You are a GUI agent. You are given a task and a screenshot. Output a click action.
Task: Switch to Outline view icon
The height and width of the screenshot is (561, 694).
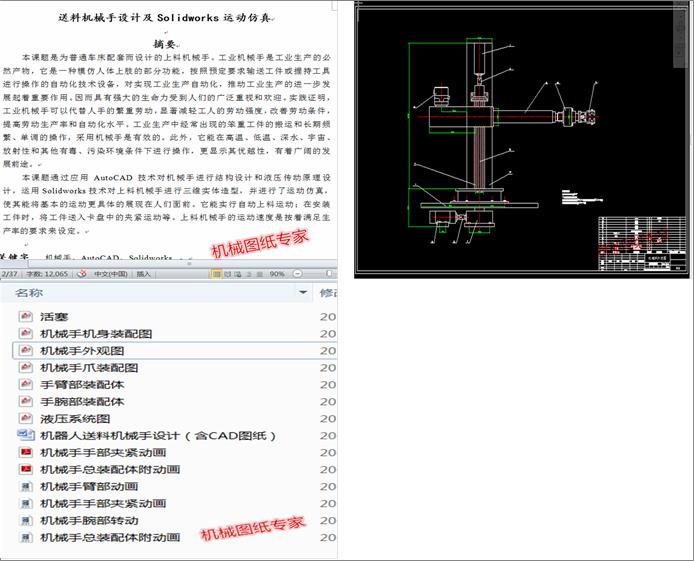pyautogui.click(x=249, y=274)
